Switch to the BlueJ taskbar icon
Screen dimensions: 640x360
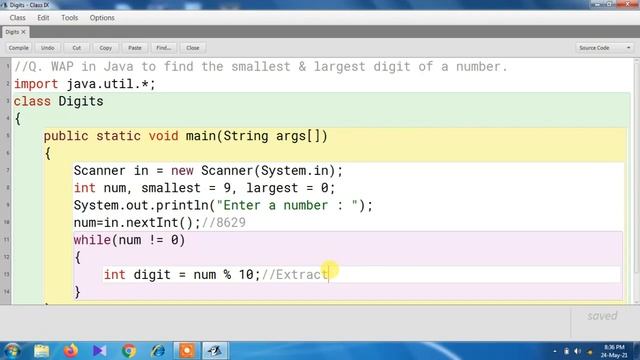click(x=215, y=351)
